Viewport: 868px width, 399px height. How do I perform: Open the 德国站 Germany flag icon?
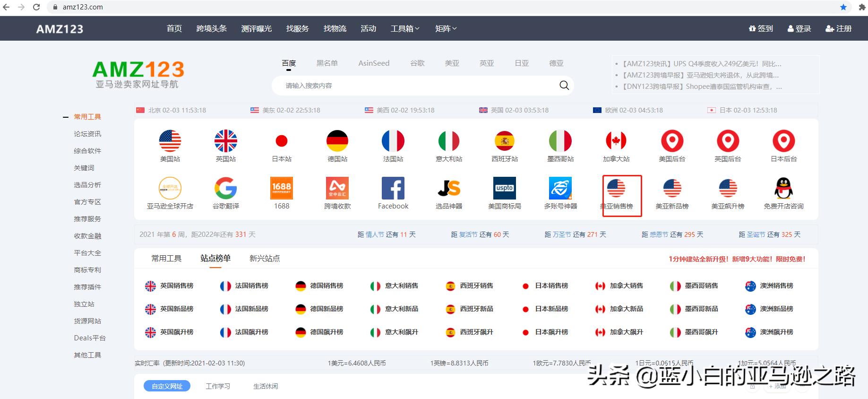tap(337, 140)
